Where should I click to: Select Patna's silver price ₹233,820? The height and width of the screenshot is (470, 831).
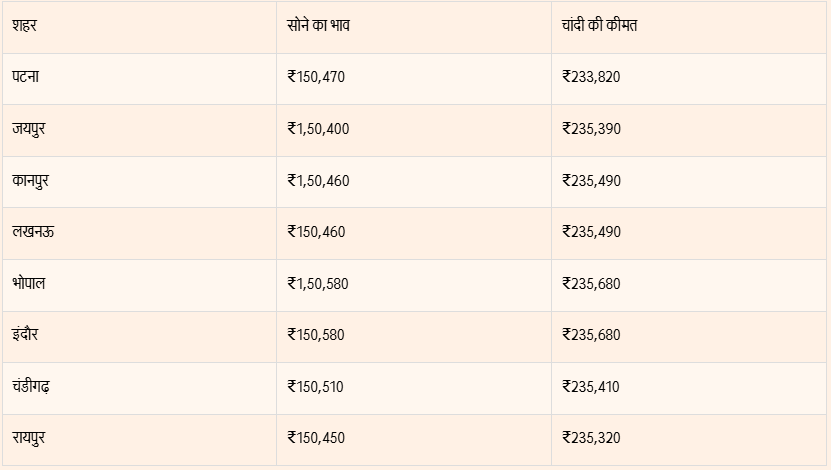592,77
